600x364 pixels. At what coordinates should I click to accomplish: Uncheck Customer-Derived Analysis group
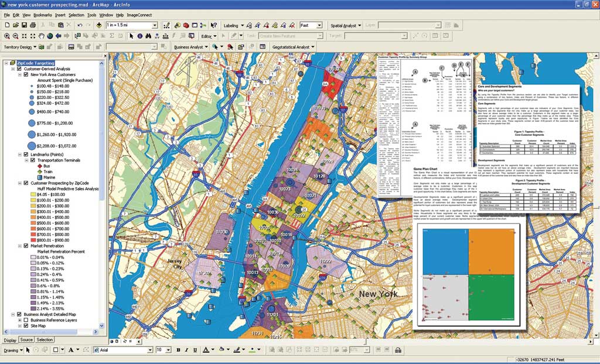click(x=19, y=69)
